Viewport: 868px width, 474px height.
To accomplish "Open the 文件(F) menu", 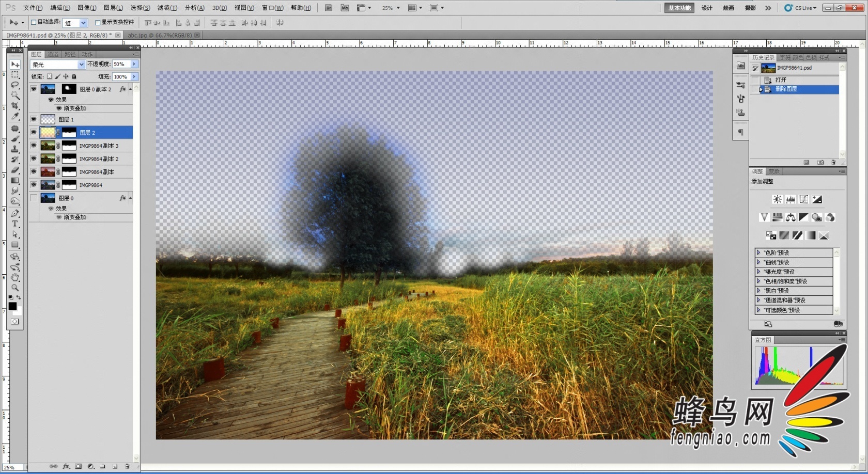I will [33, 8].
